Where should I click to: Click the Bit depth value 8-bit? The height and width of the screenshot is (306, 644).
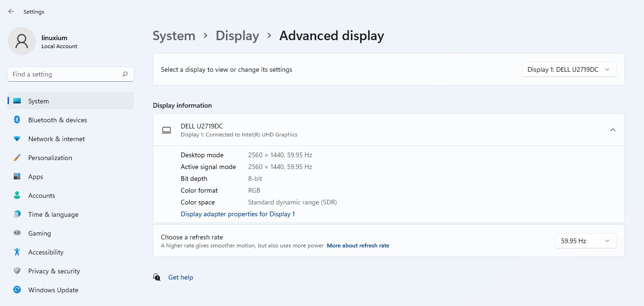tap(255, 178)
